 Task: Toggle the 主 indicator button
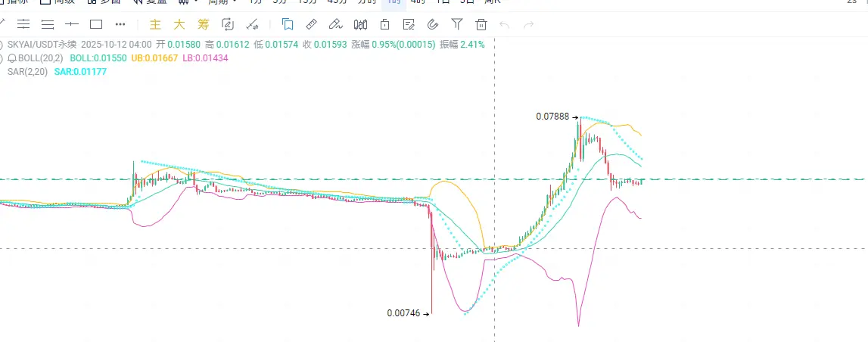[156, 24]
